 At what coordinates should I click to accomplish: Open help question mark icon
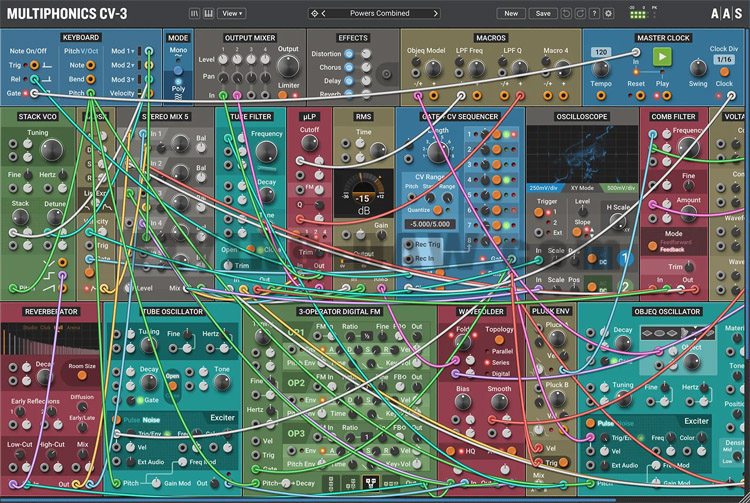pyautogui.click(x=594, y=13)
